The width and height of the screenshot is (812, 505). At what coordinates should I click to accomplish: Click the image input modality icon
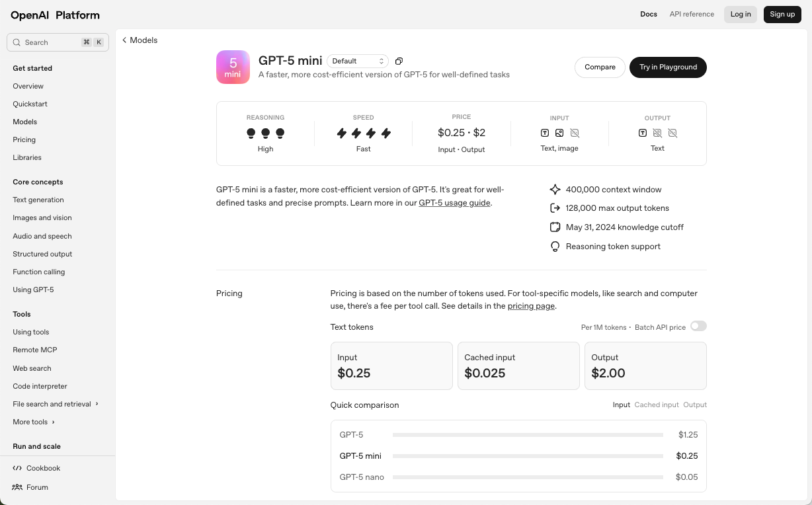[559, 133]
